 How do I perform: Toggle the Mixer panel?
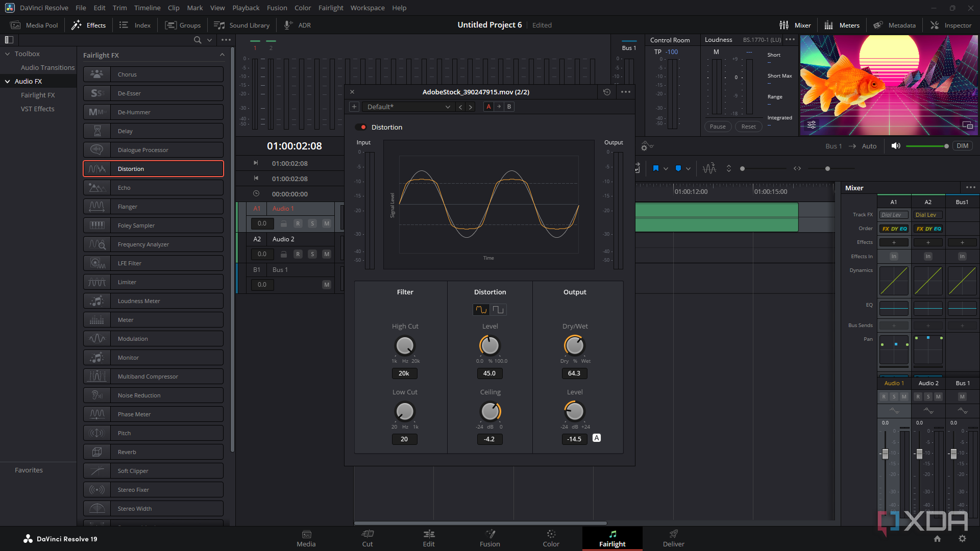pos(795,25)
